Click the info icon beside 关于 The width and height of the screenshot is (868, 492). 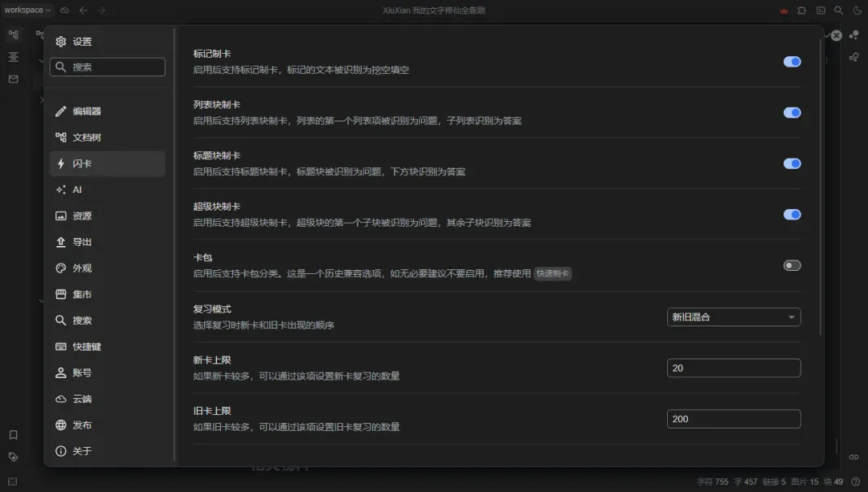61,451
